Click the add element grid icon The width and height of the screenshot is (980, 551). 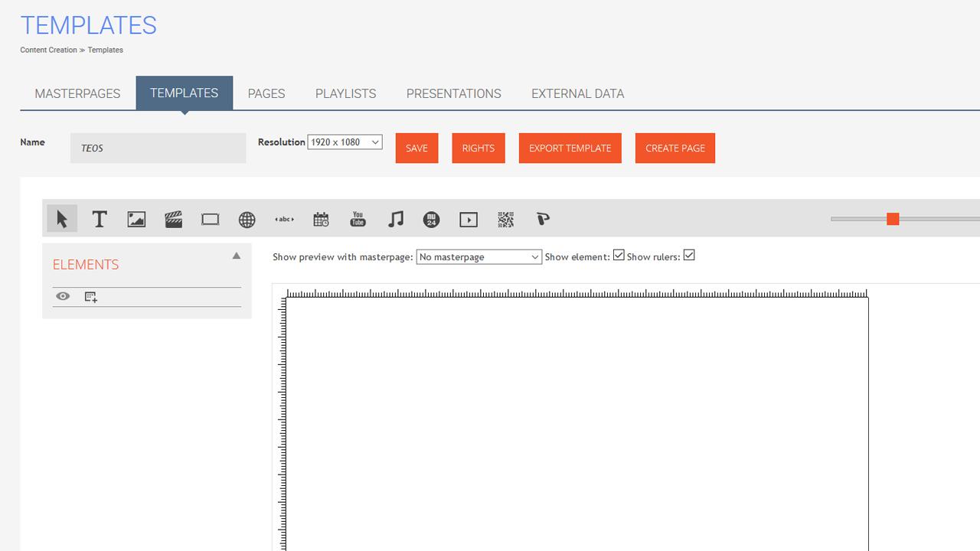(91, 297)
